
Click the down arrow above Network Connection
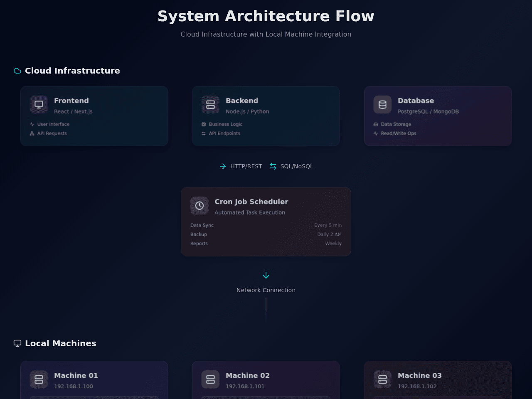266,275
